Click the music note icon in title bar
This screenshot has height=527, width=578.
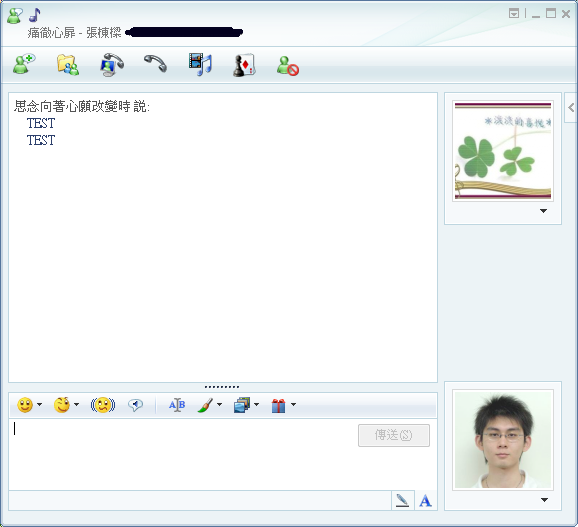click(x=35, y=15)
